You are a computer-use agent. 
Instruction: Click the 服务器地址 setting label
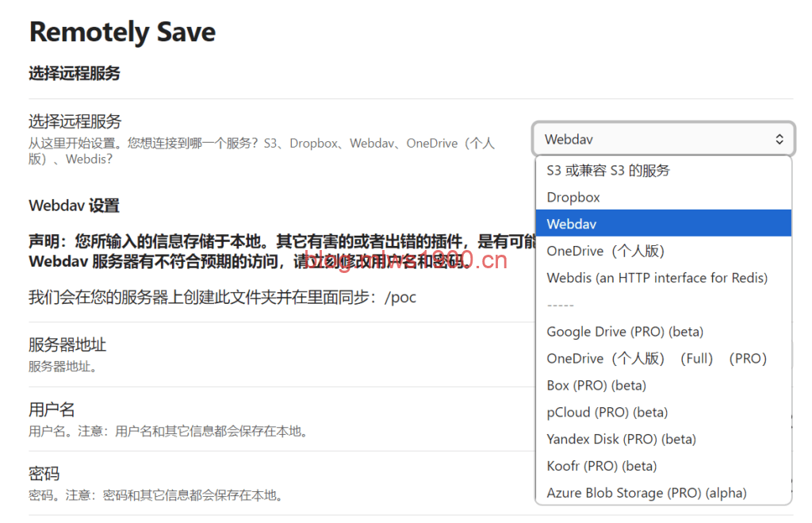pyautogui.click(x=67, y=345)
